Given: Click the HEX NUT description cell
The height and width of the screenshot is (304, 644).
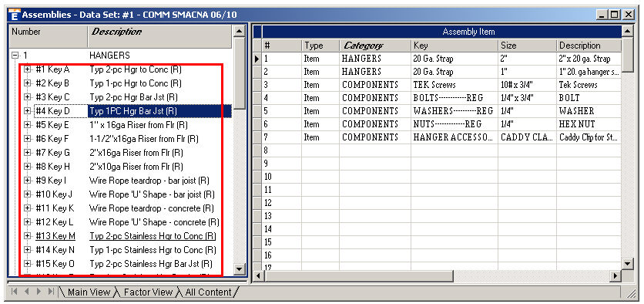Looking at the screenshot, I should click(x=589, y=124).
